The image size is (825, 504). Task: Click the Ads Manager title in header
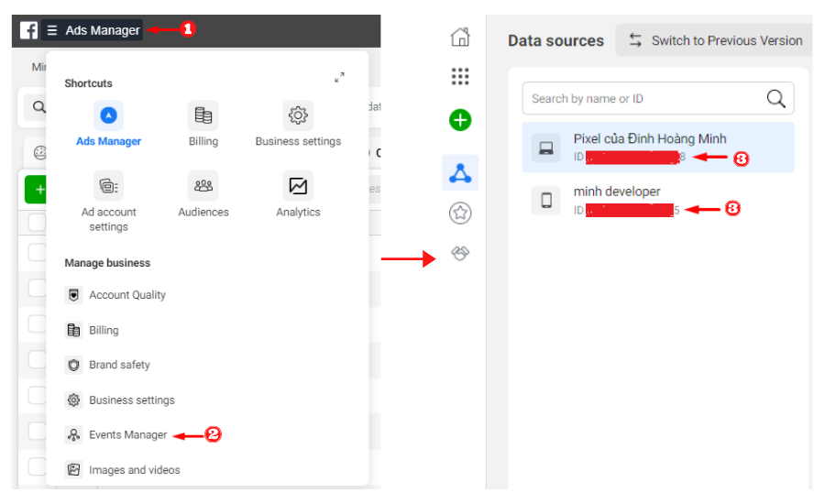point(103,30)
